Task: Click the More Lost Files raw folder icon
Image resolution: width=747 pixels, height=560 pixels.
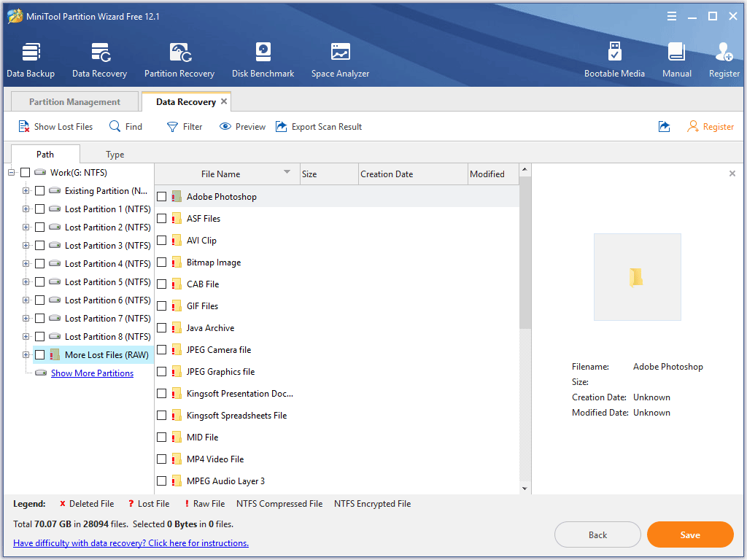Action: (55, 354)
